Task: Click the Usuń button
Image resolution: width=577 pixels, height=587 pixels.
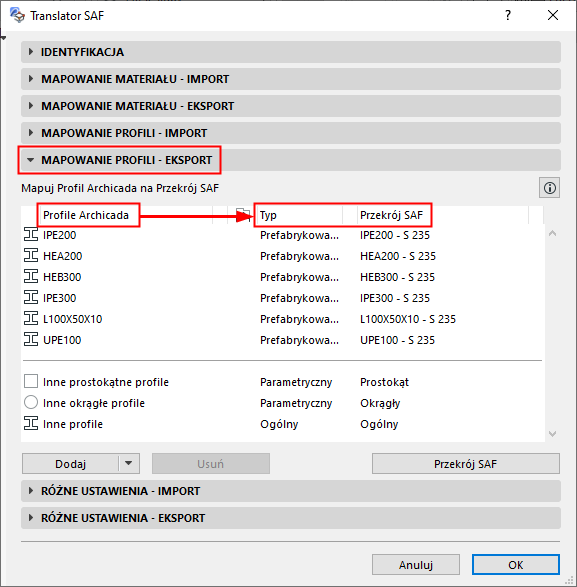Action: 211,463
